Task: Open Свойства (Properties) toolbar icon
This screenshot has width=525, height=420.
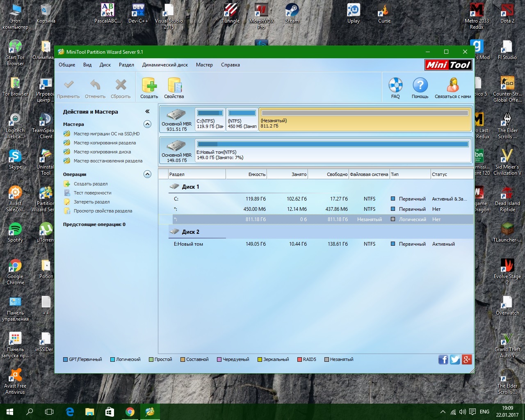Action: pyautogui.click(x=174, y=85)
